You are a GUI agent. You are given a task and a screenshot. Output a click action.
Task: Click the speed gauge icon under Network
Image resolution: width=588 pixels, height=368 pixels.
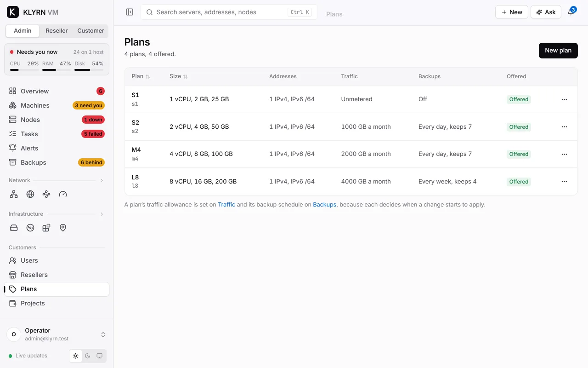[x=63, y=194]
